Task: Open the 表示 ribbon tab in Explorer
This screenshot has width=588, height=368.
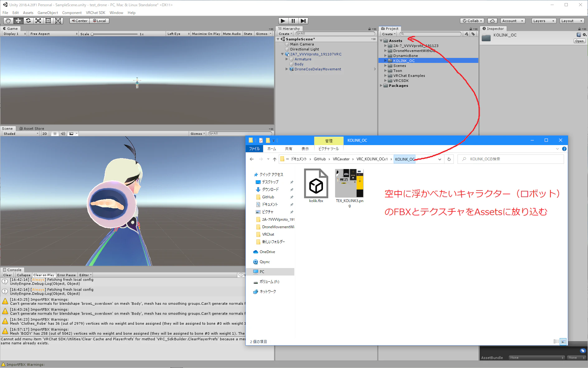Action: coord(305,149)
